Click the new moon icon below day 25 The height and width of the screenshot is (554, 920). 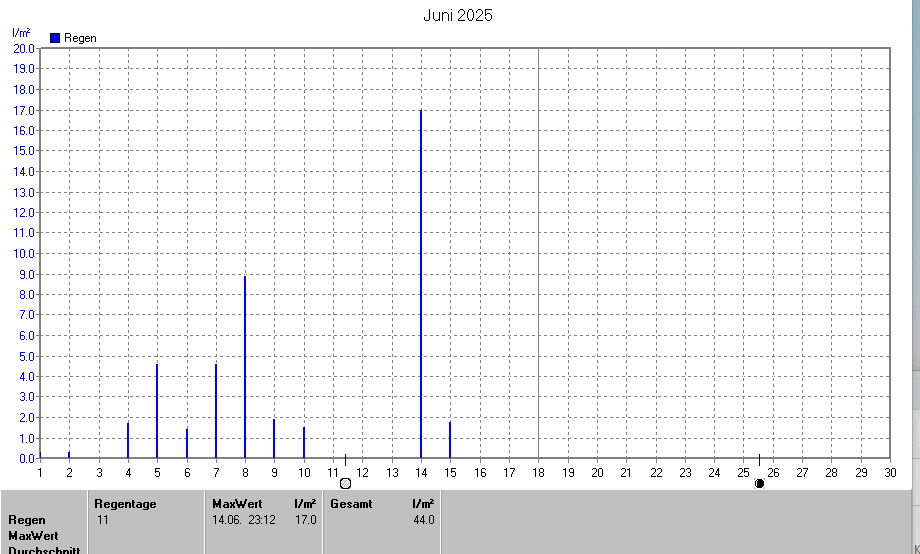759,484
